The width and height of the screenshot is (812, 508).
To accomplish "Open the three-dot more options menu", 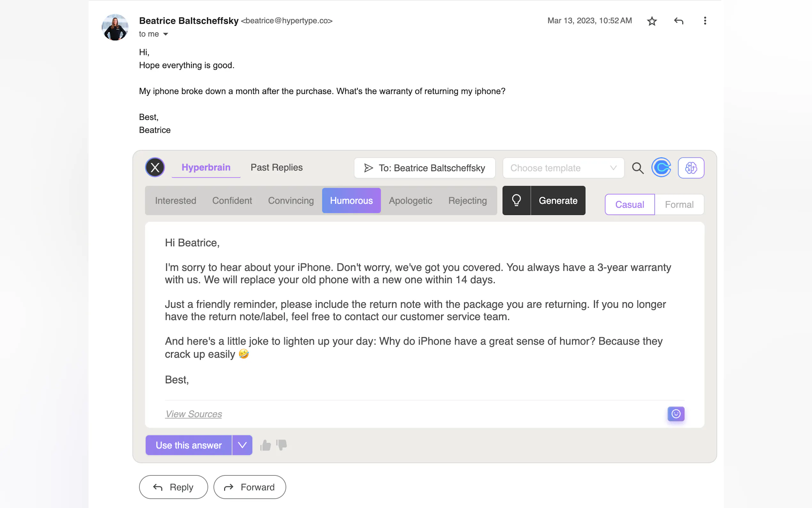I will [x=705, y=21].
